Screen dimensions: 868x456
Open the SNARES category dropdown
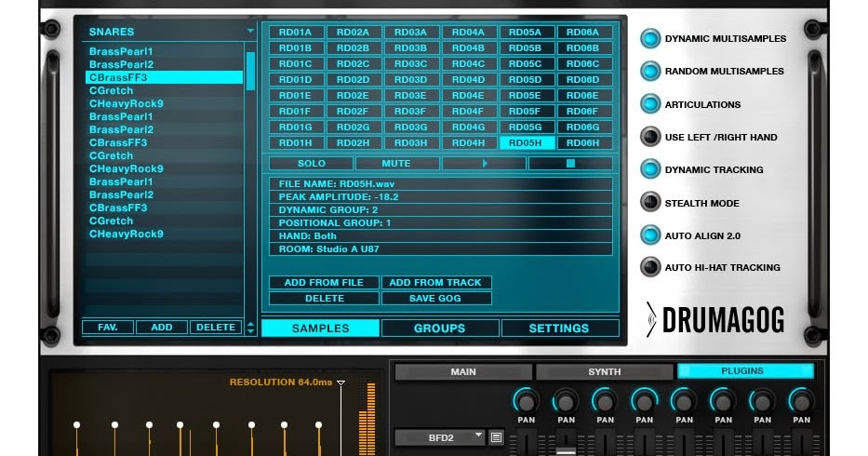pos(251,31)
